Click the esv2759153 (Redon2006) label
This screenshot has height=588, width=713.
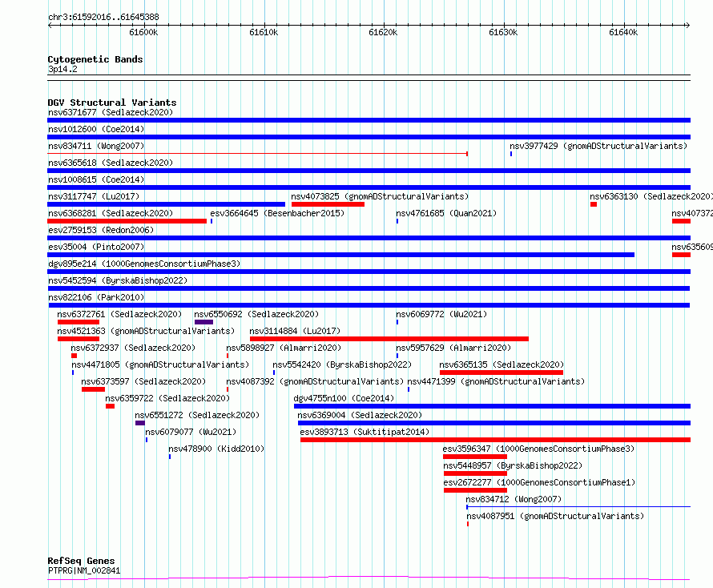101,230
